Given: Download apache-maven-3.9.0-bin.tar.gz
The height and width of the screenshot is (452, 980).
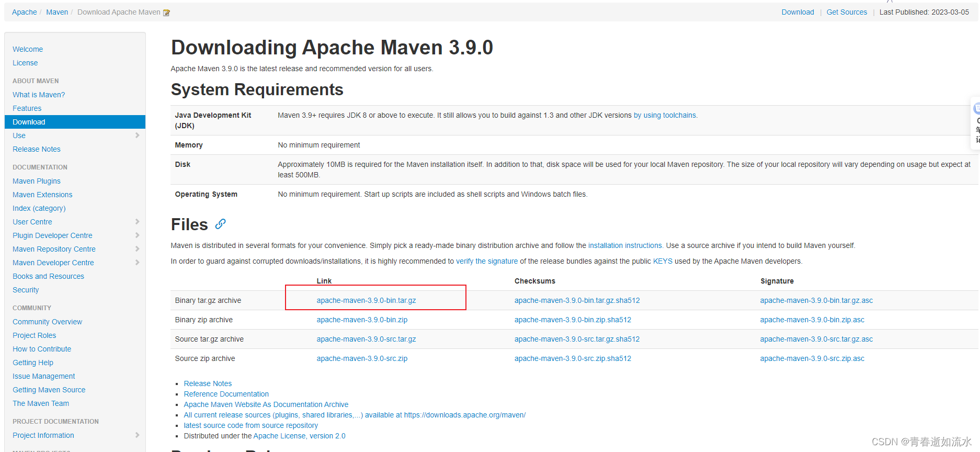Looking at the screenshot, I should pyautogui.click(x=366, y=300).
